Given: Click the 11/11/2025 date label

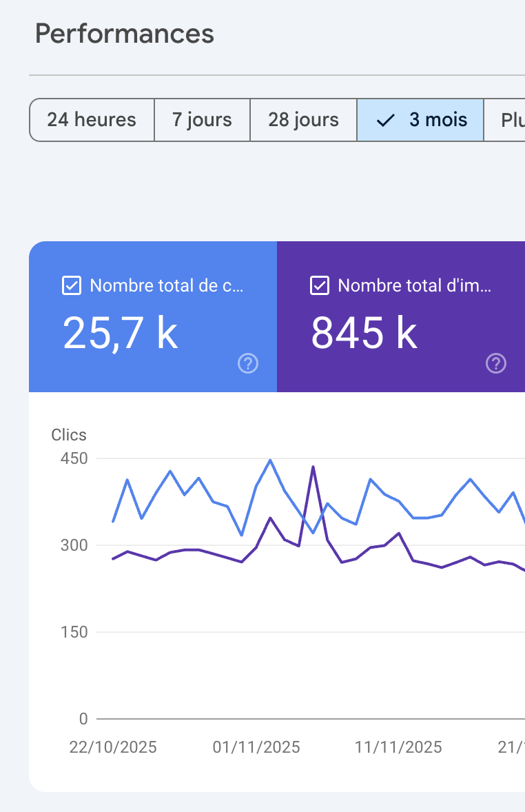Looking at the screenshot, I should [x=398, y=747].
